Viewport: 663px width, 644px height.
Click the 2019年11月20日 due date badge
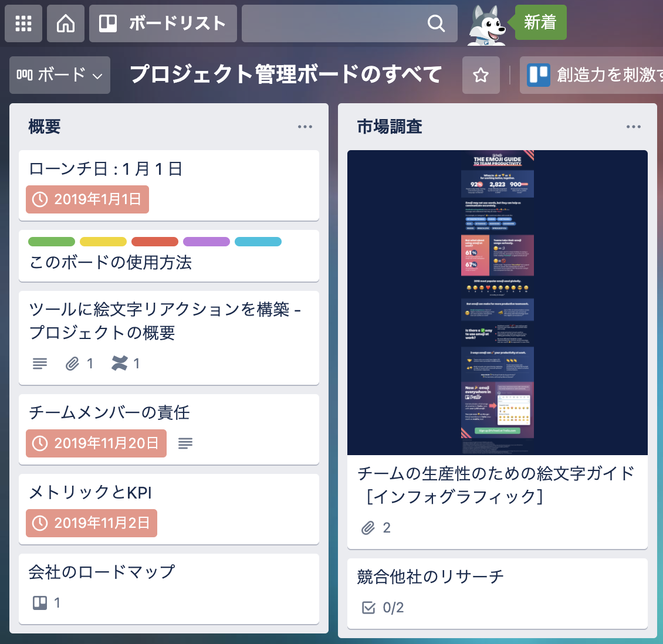pyautogui.click(x=96, y=443)
